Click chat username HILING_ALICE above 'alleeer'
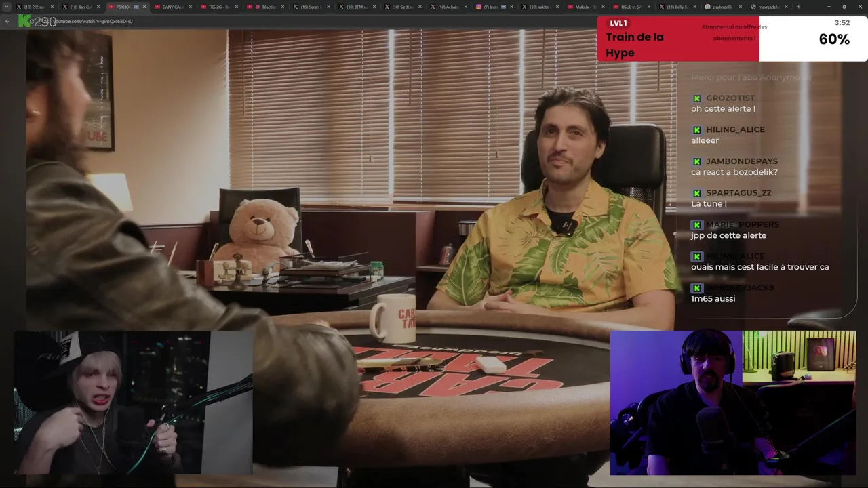Screen dimensions: 868x488 (x=735, y=129)
